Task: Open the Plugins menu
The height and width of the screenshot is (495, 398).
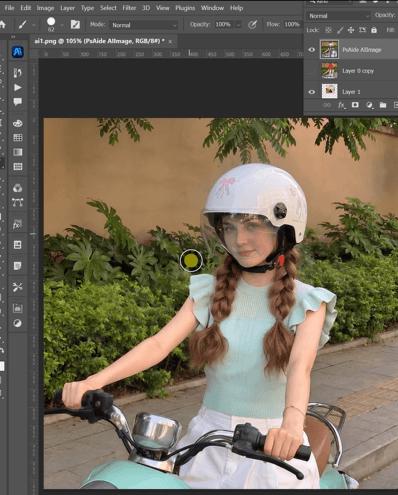Action: pyautogui.click(x=185, y=8)
